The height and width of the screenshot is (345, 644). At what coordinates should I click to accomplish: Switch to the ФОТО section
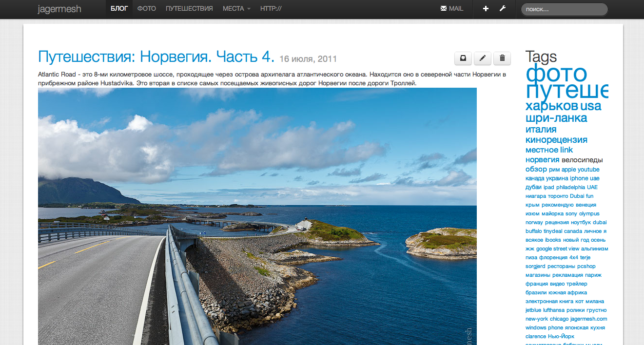[146, 9]
